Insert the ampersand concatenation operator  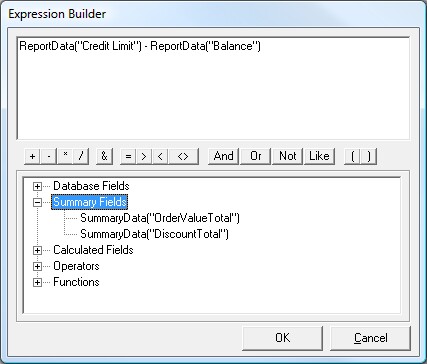coord(104,156)
